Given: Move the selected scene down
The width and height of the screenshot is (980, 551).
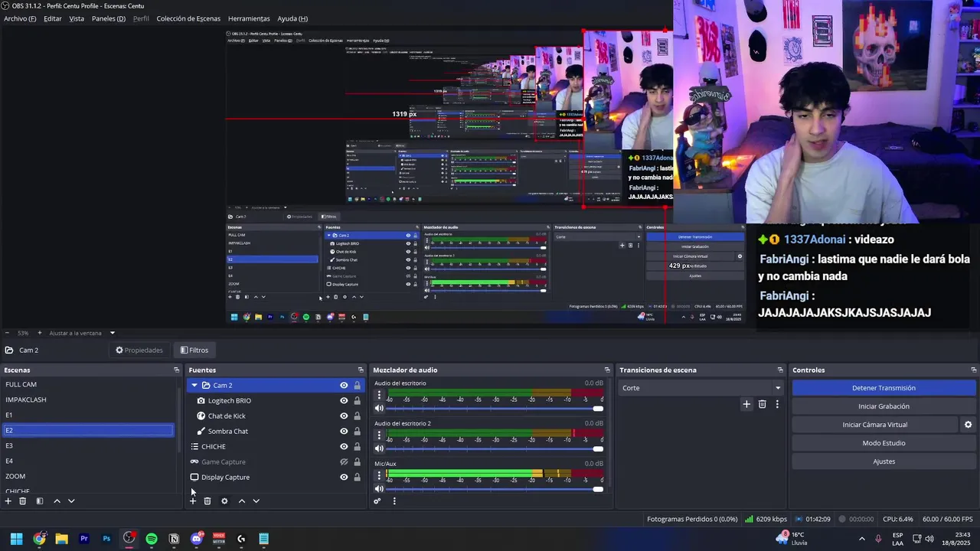Looking at the screenshot, I should [71, 501].
